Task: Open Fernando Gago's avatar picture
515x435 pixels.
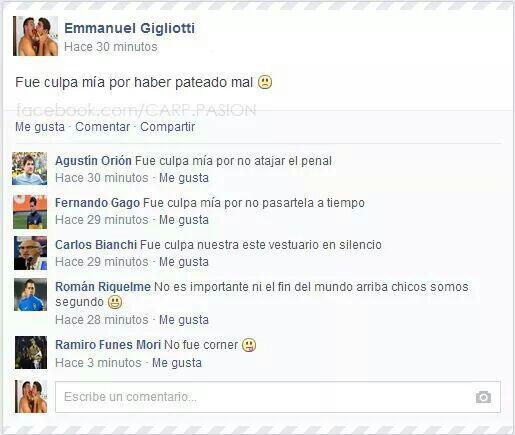Action: click(x=30, y=212)
